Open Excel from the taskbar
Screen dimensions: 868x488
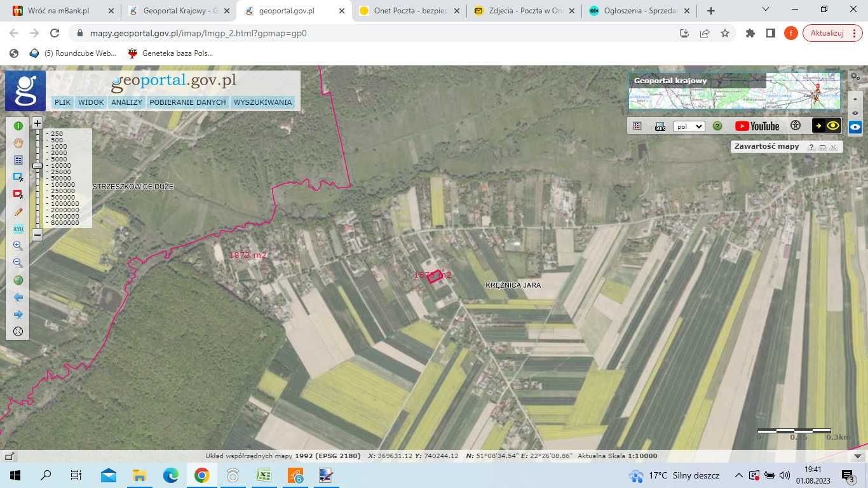pos(264,475)
